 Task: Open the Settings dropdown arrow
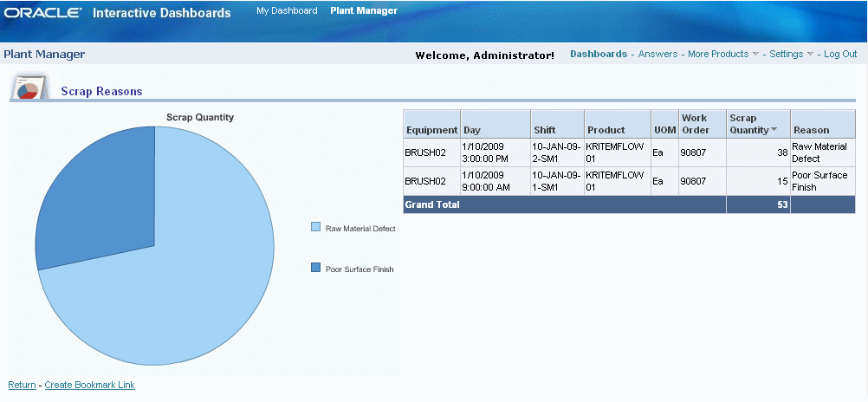810,55
